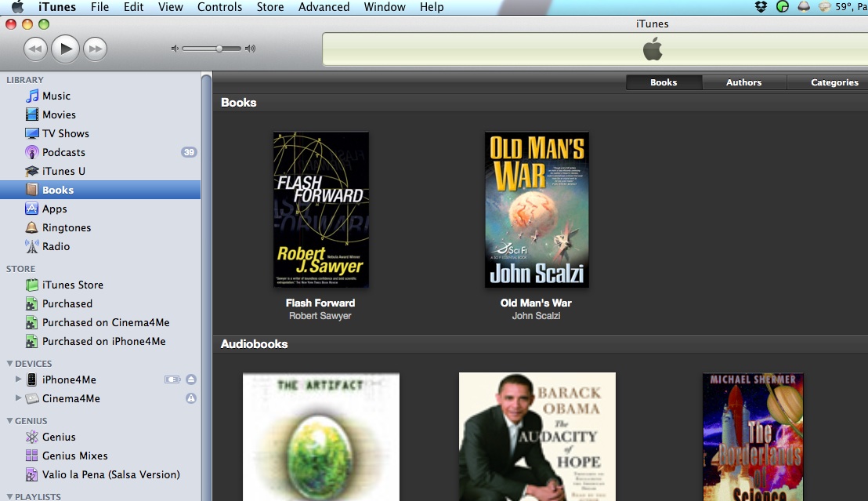
Task: Adjust the volume slider knob
Action: pos(219,49)
